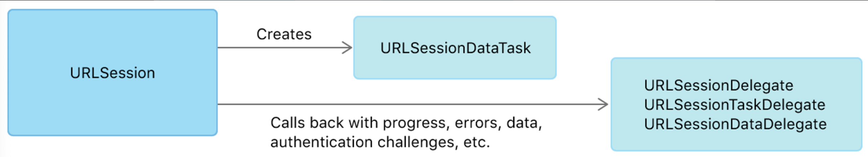Select the URLSessionDelegate text line

(718, 86)
